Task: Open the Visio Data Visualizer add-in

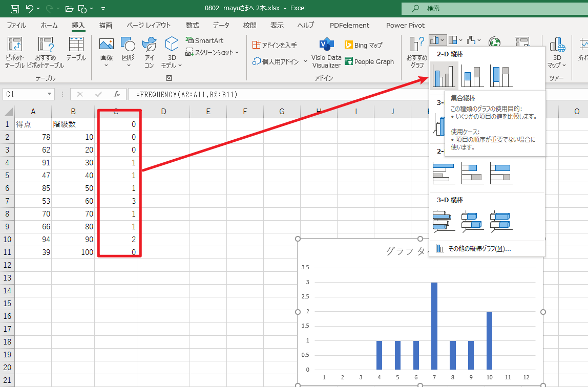Action: tap(326, 53)
